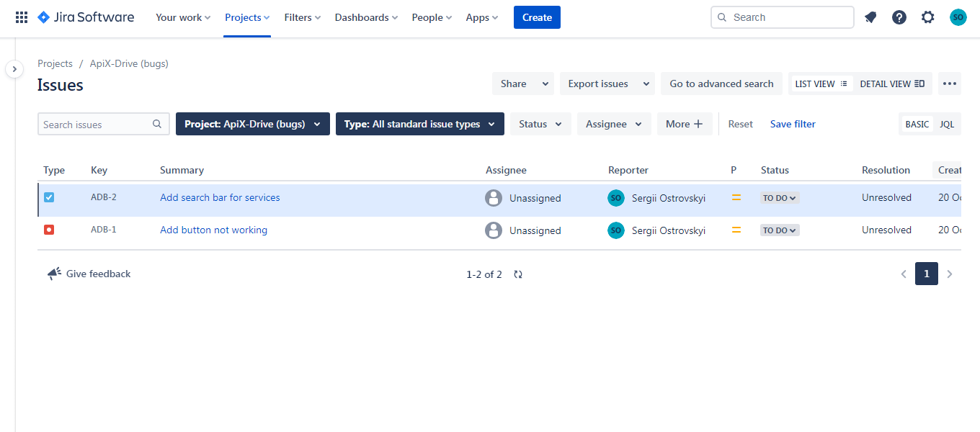Click reporter avatar in ADB-2 row
This screenshot has height=432, width=980.
coord(616,198)
